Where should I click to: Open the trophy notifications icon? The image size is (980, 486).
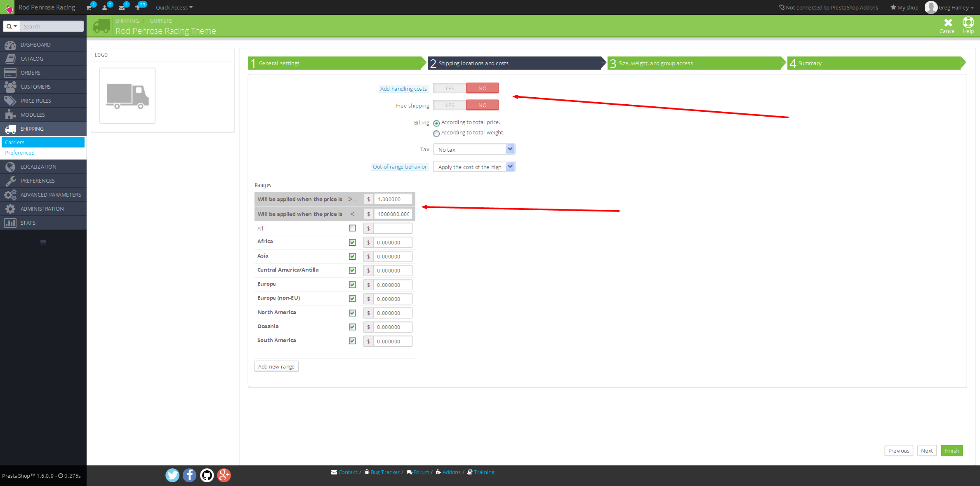pyautogui.click(x=138, y=8)
